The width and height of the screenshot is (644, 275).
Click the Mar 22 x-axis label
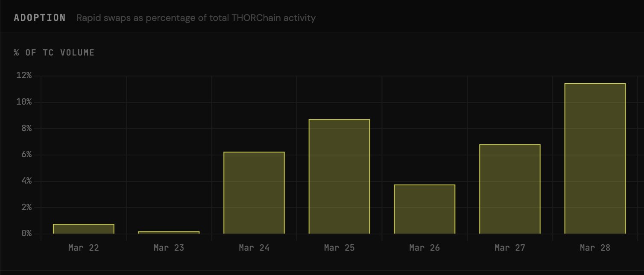(x=84, y=248)
